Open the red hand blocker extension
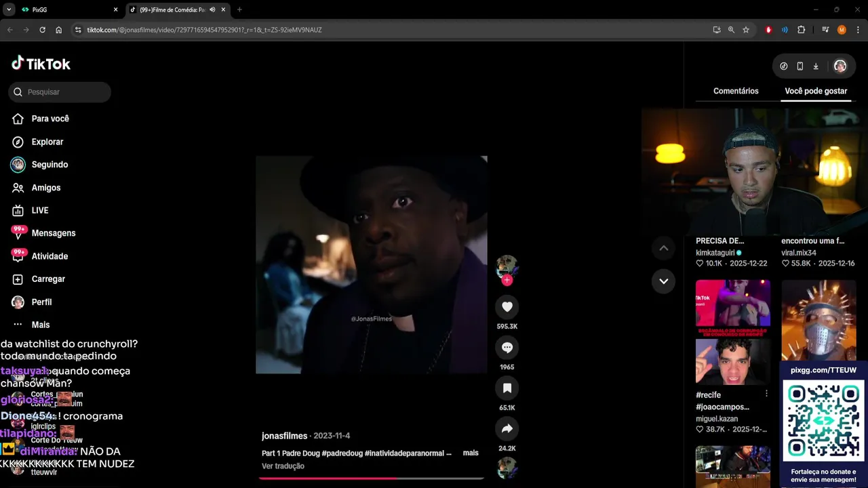 (768, 30)
